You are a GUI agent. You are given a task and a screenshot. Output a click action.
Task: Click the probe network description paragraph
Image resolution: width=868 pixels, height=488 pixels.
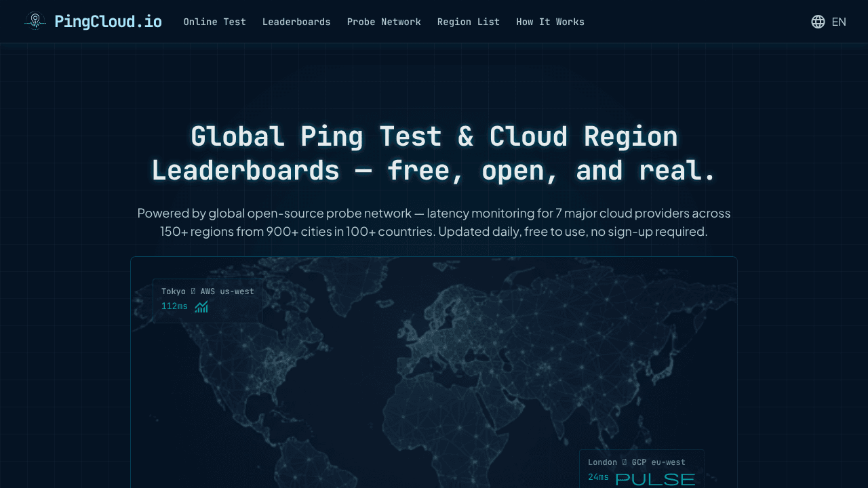click(x=434, y=222)
